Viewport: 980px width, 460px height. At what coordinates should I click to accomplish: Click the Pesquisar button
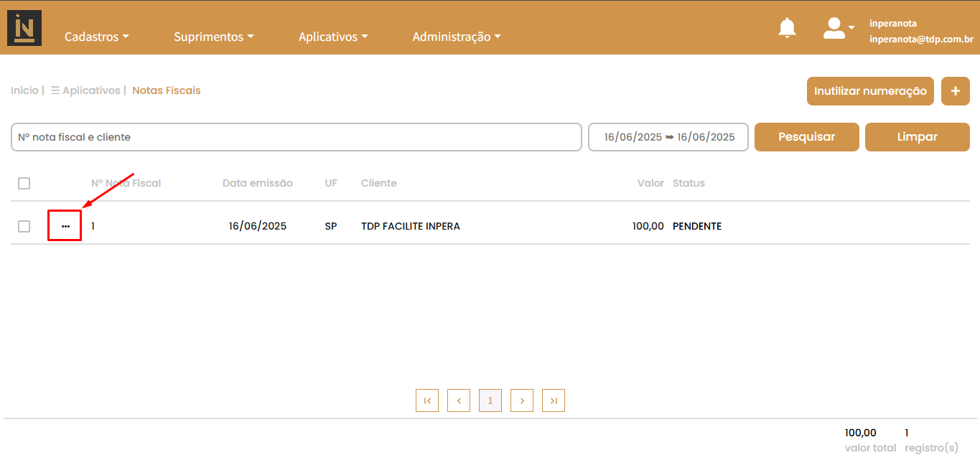[x=807, y=137]
